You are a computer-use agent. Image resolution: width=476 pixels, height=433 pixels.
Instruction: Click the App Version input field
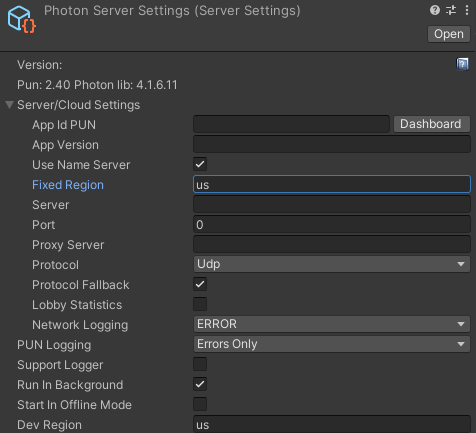click(332, 144)
